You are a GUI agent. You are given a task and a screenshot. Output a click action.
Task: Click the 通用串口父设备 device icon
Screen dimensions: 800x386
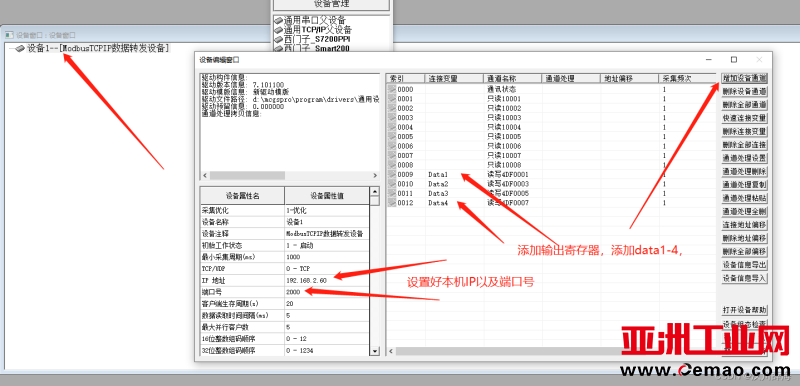pyautogui.click(x=279, y=21)
